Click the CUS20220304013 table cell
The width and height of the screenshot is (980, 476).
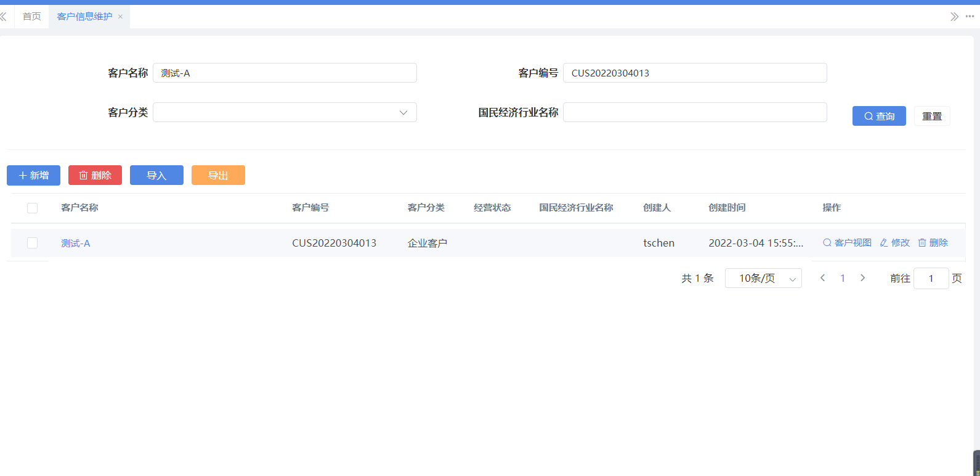point(334,243)
